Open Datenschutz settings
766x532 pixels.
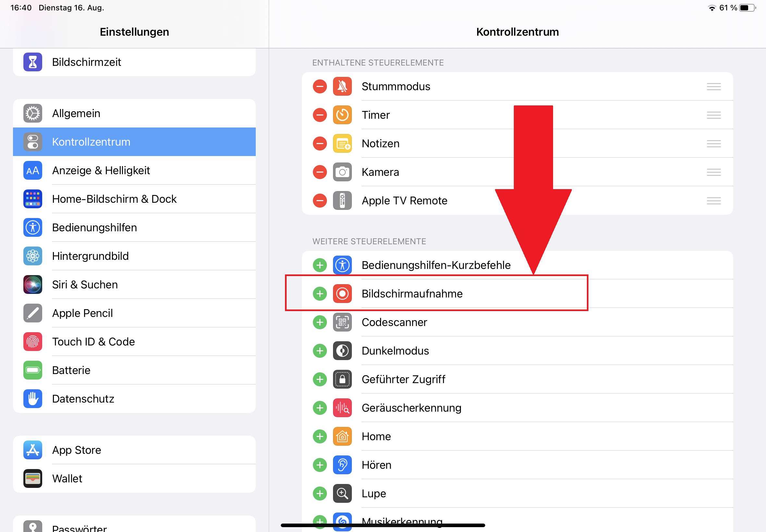click(x=134, y=399)
